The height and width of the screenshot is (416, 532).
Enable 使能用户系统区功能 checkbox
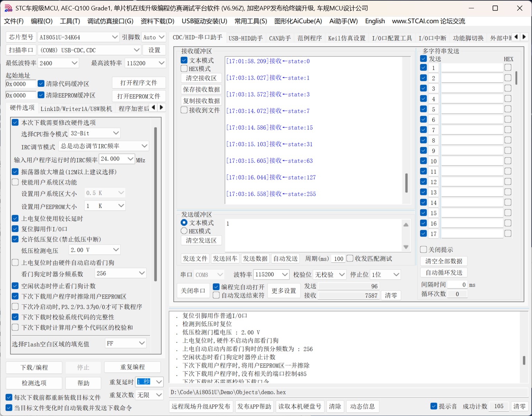click(15, 182)
